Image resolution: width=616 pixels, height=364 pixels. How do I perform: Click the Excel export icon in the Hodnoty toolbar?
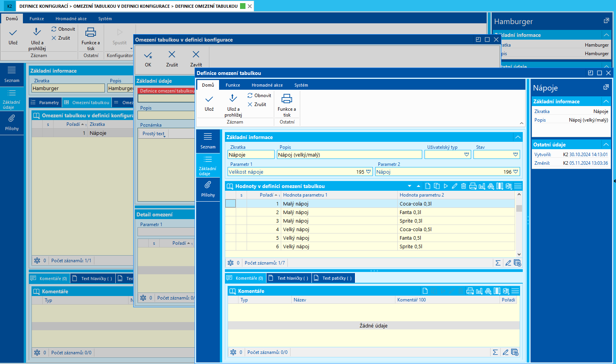point(508,186)
